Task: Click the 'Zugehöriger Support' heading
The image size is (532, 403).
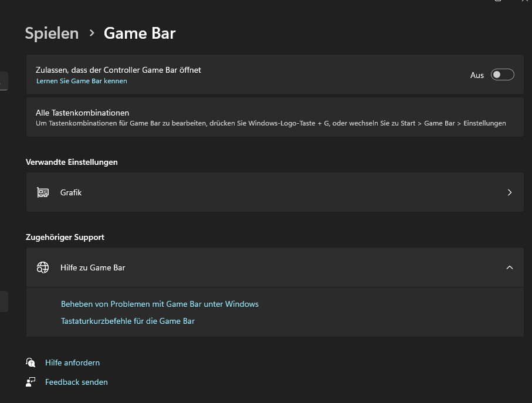Action: (x=65, y=237)
